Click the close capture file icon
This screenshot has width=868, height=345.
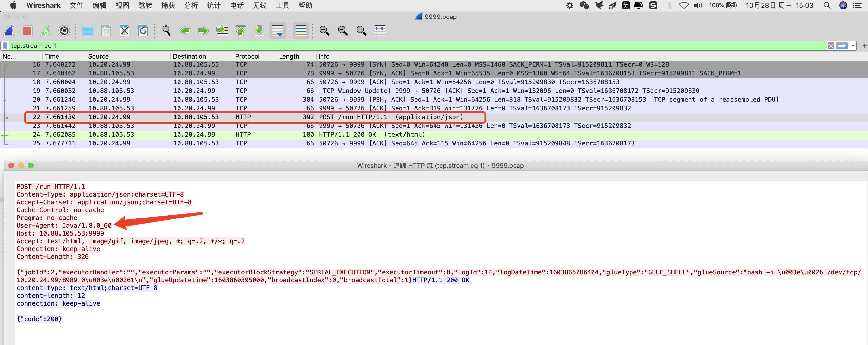(x=125, y=31)
